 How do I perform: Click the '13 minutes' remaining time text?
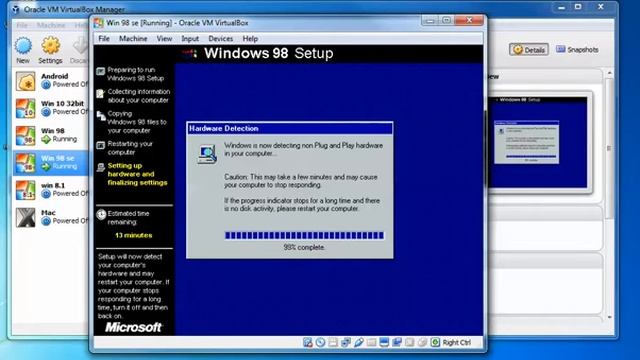[x=133, y=236]
